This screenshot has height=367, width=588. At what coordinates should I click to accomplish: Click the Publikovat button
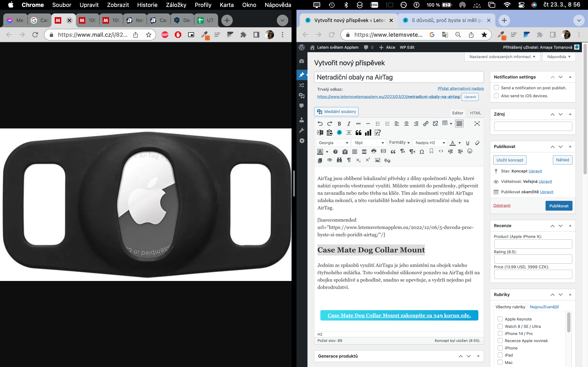pos(559,206)
